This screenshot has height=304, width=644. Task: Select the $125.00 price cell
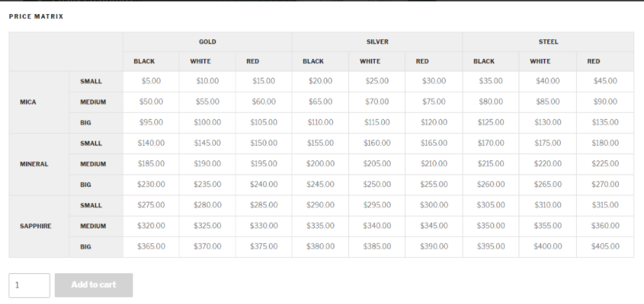tap(491, 123)
